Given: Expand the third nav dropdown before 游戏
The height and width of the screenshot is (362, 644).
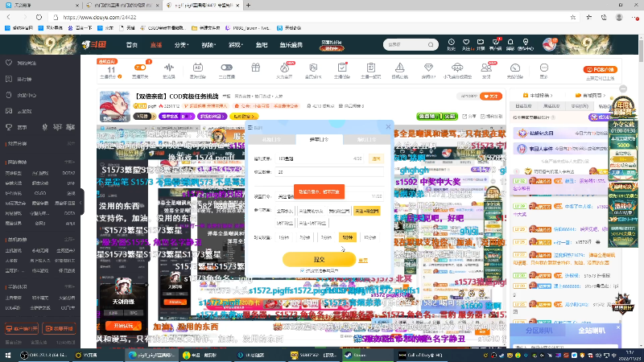Looking at the screenshot, I should pos(208,45).
